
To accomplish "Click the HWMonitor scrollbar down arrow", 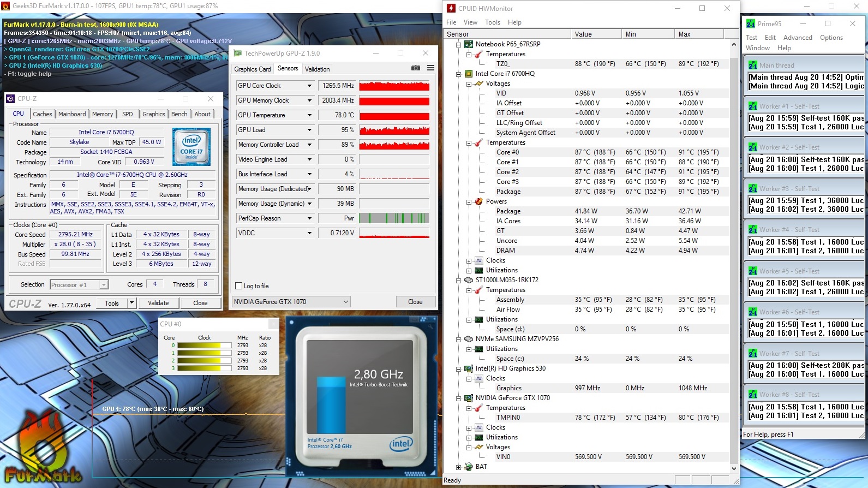I will point(734,468).
